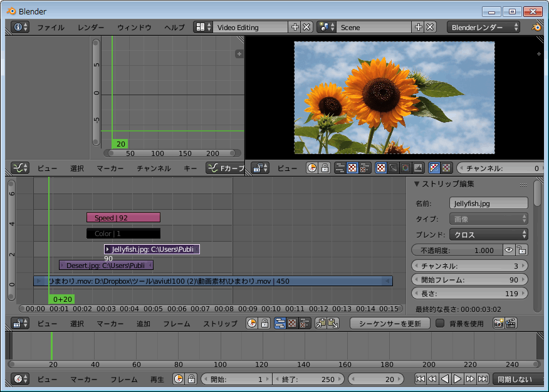This screenshot has width=549, height=392.
Task: Click the timeline 再生 menu
Action: pos(157,379)
